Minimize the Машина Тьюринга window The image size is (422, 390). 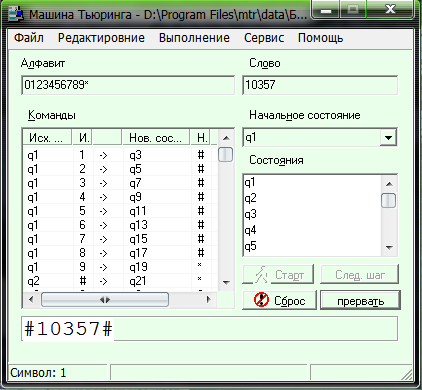point(326,10)
